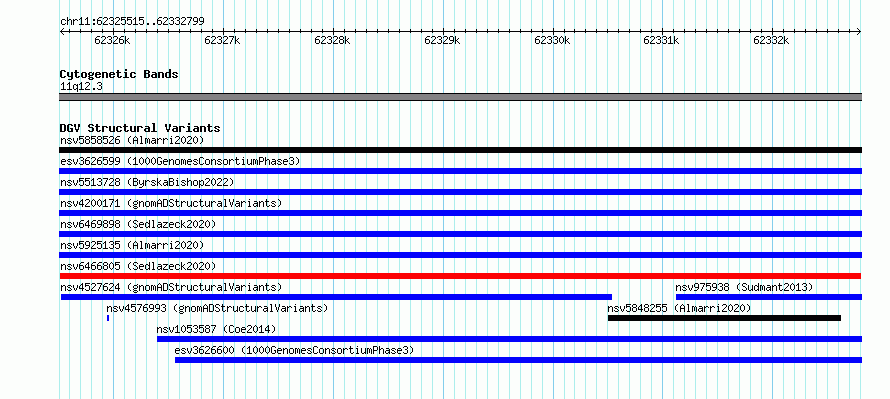The width and height of the screenshot is (890, 399).
Task: Click the 62328k ruler tick label
Action: click(333, 40)
